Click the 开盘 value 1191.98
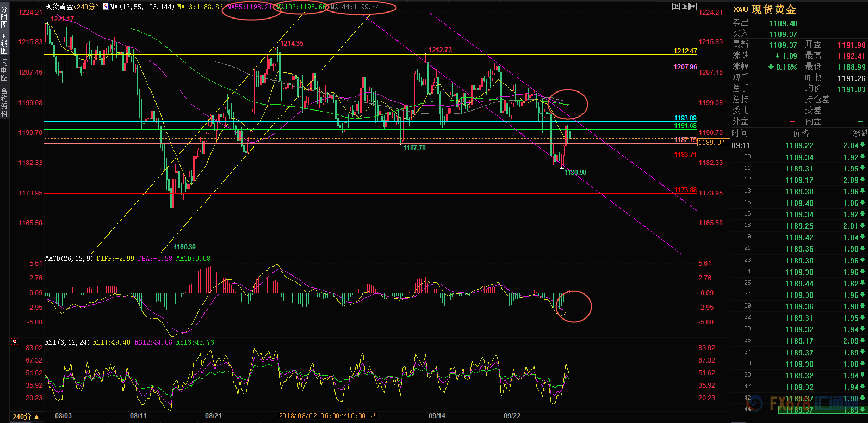The height and width of the screenshot is (423, 868). (851, 45)
